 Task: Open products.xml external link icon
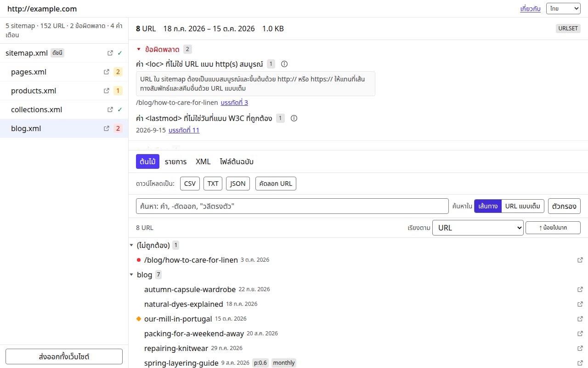107,91
